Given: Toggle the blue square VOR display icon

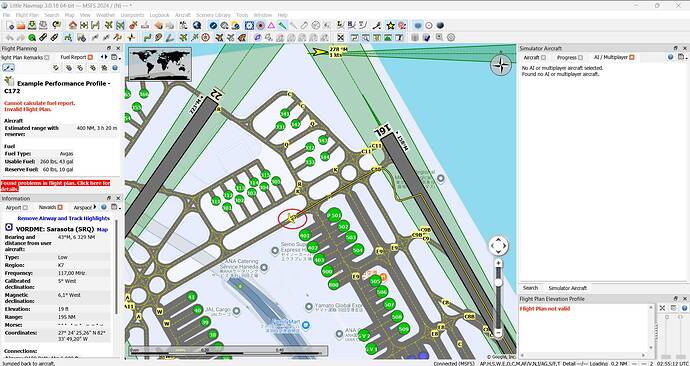Looking at the screenshot, I should (249, 26).
